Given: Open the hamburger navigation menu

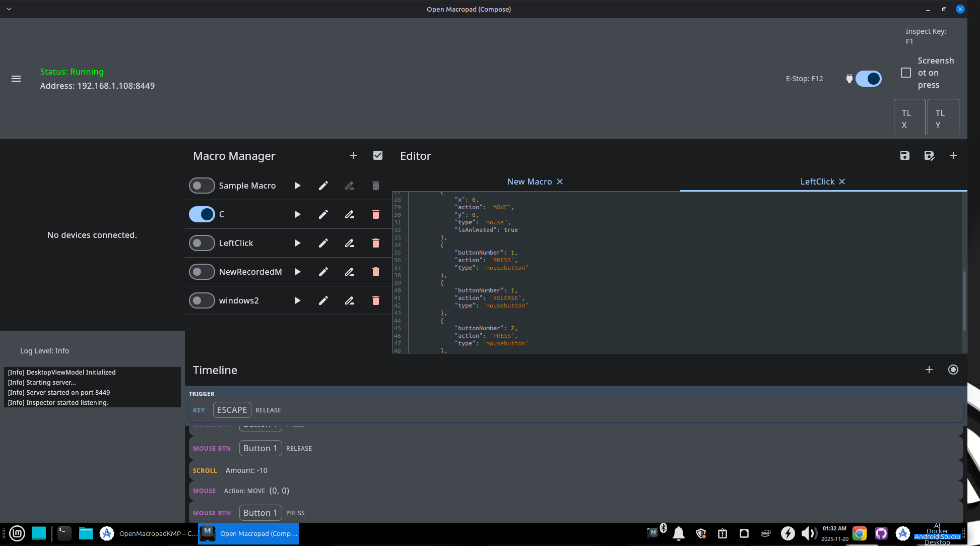Looking at the screenshot, I should coord(16,79).
